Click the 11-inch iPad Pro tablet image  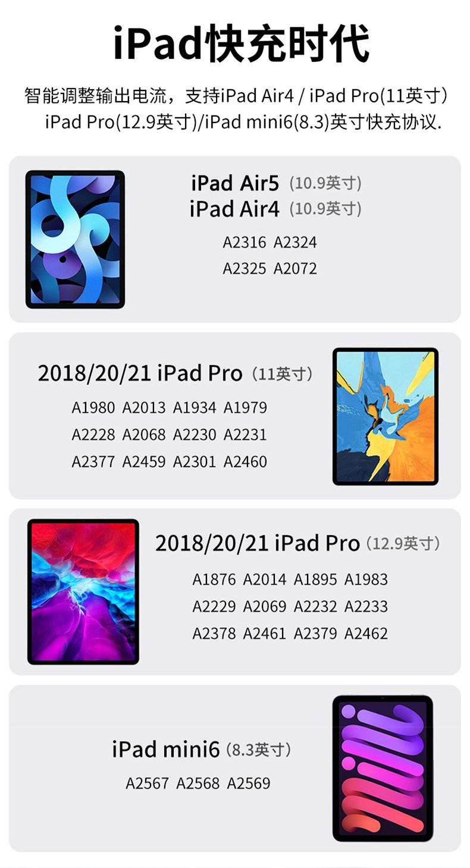pyautogui.click(x=386, y=416)
